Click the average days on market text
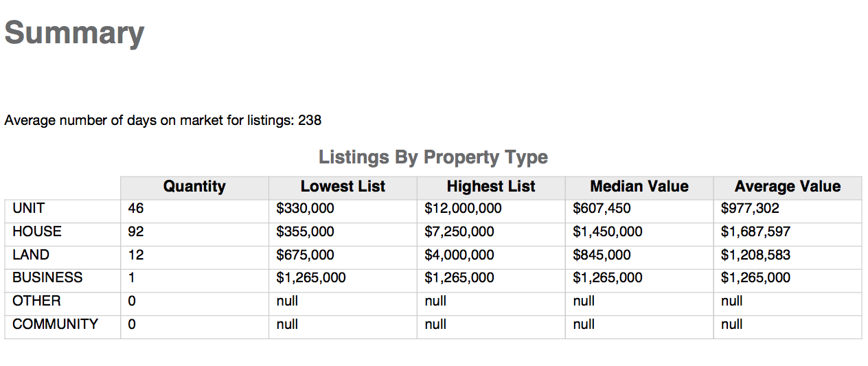Screen dimensions: 868x366 (163, 121)
